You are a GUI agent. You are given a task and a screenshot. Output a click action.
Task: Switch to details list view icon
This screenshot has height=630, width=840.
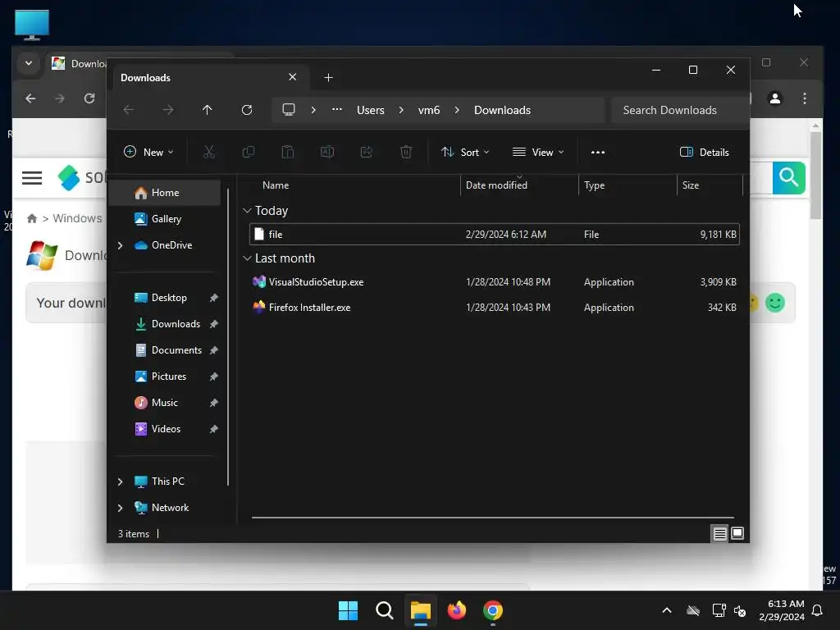tap(719, 533)
